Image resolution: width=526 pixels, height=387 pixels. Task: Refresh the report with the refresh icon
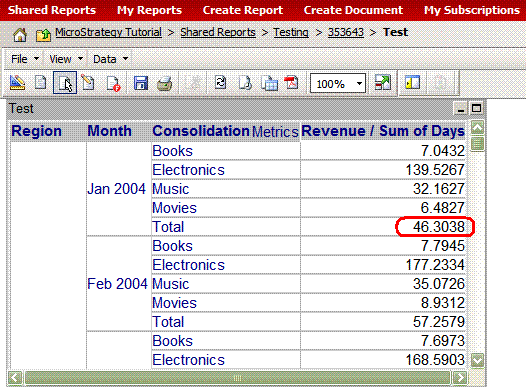click(x=220, y=82)
